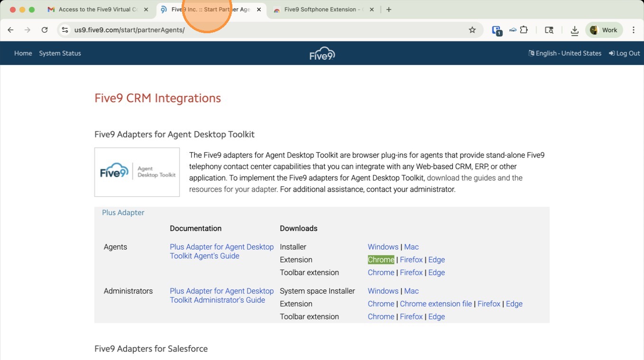The height and width of the screenshot is (360, 644).
Task: Open the Extensions puzzle menu
Action: pos(524,30)
